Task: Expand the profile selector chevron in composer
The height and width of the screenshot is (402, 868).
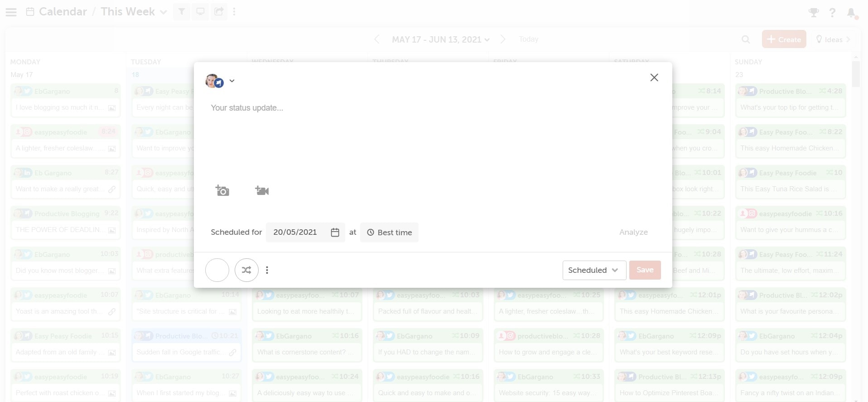Action: coord(232,81)
